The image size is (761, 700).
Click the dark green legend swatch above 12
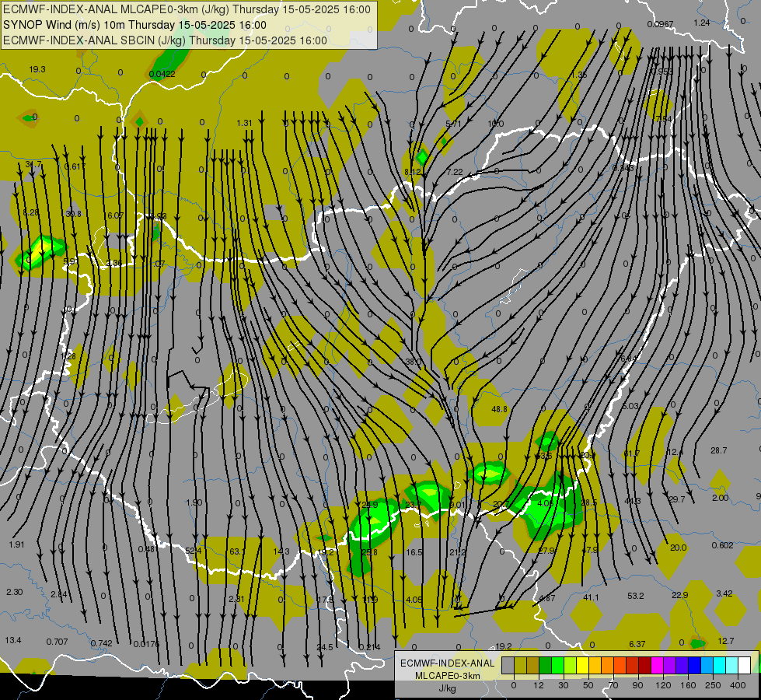point(545,665)
